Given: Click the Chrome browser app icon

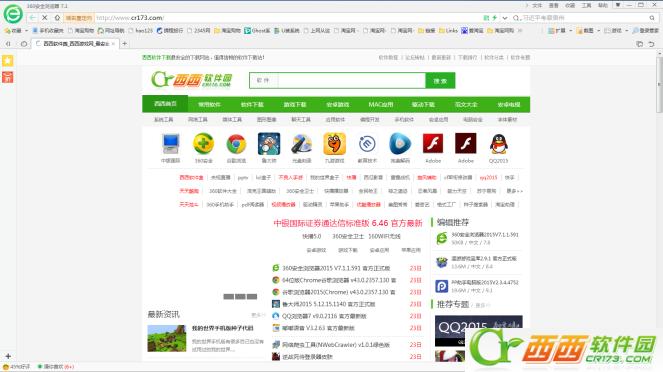Looking at the screenshot, I should coord(236,144).
